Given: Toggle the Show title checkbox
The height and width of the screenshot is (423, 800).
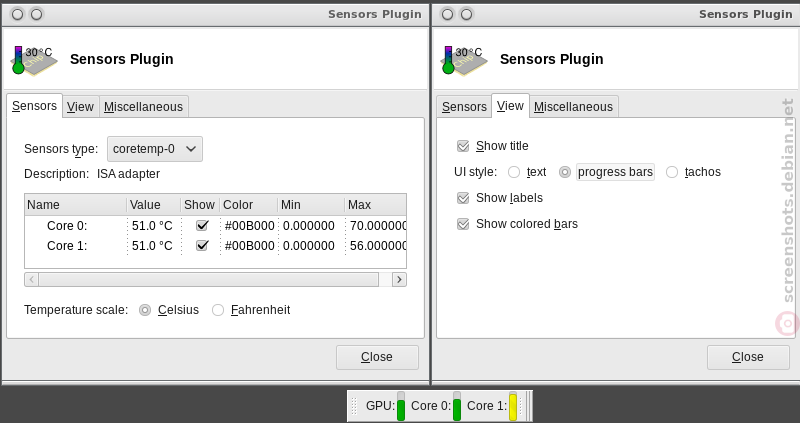Looking at the screenshot, I should [463, 146].
